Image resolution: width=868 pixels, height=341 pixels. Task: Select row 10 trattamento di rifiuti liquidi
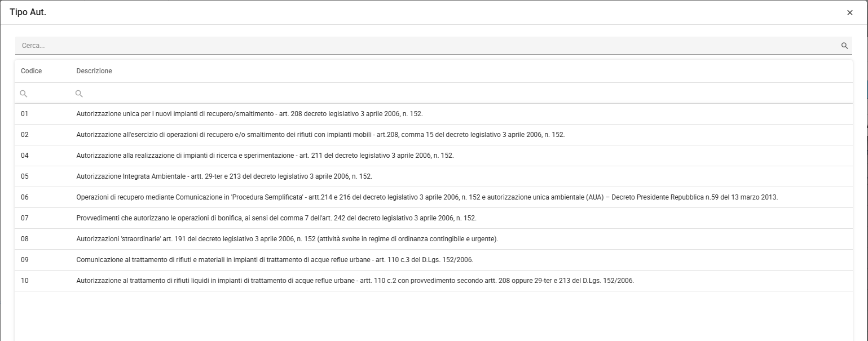click(433, 281)
